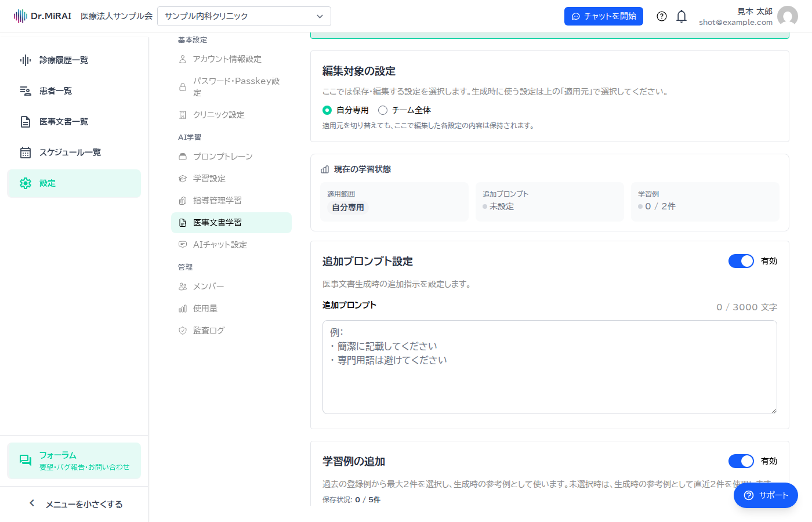The width and height of the screenshot is (812, 522).
Task: Go to AIチャット設定 settings page
Action: (x=231, y=245)
